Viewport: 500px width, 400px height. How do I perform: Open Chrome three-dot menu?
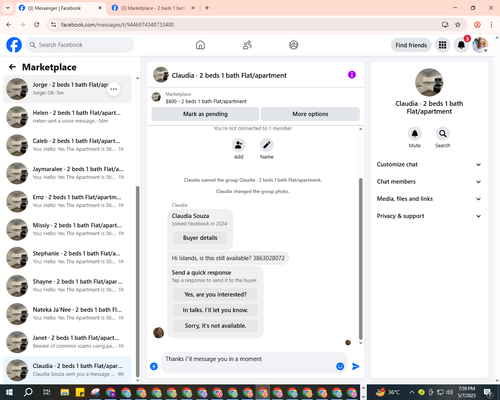click(491, 25)
